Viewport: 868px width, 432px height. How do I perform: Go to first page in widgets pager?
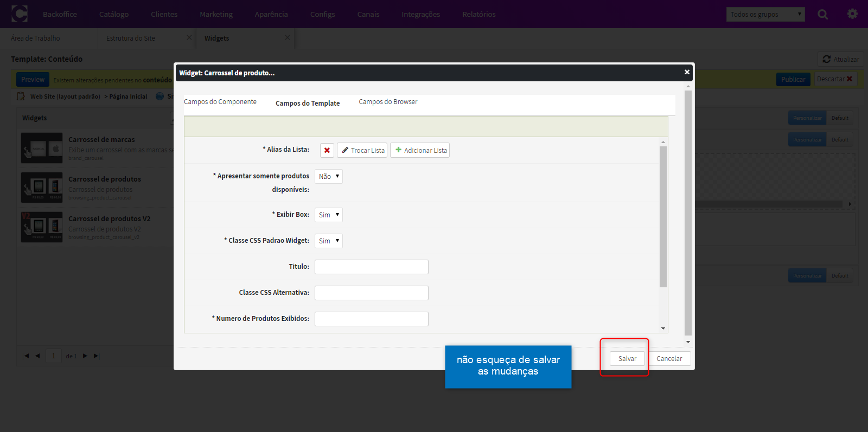(26, 356)
